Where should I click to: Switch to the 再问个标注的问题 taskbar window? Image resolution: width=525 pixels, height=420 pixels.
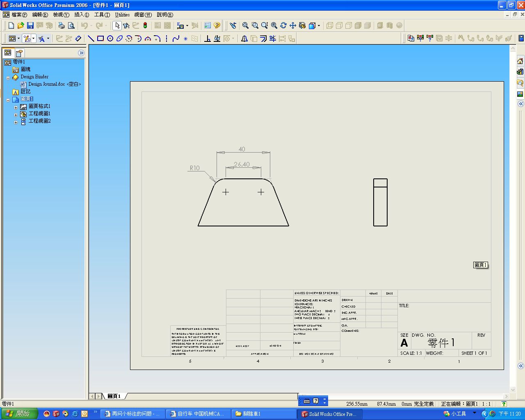coord(132,414)
